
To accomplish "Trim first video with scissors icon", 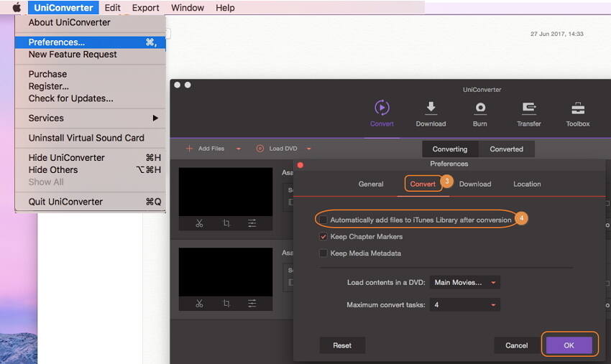I will [x=199, y=223].
